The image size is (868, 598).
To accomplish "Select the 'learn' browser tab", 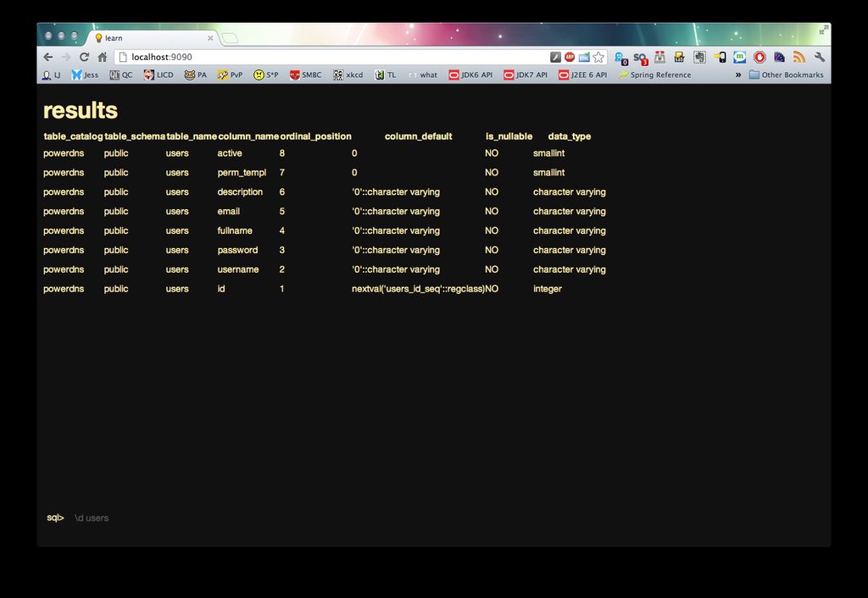I will (x=153, y=37).
